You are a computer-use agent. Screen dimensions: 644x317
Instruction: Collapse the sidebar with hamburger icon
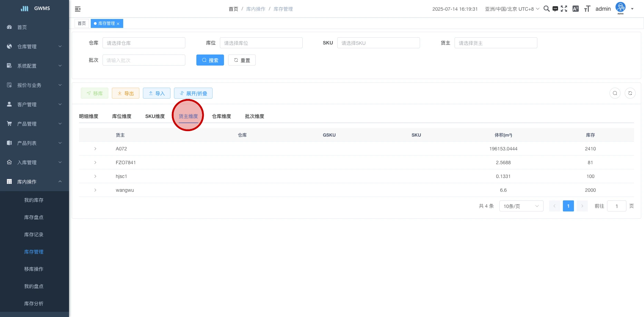(x=78, y=9)
